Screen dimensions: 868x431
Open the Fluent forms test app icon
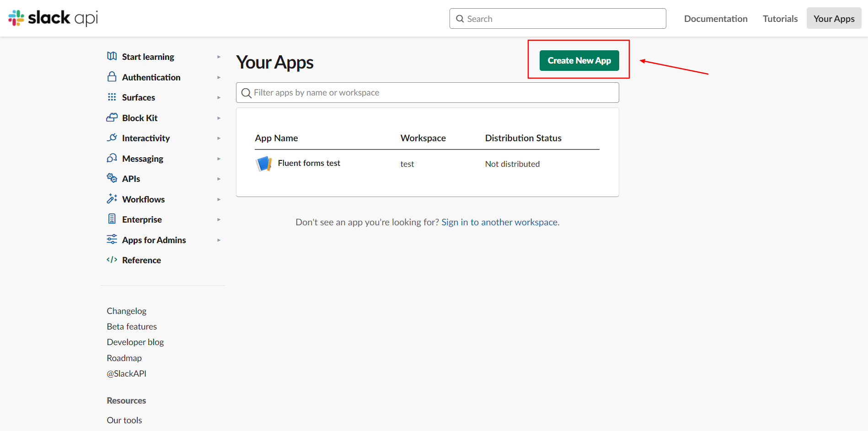tap(263, 163)
